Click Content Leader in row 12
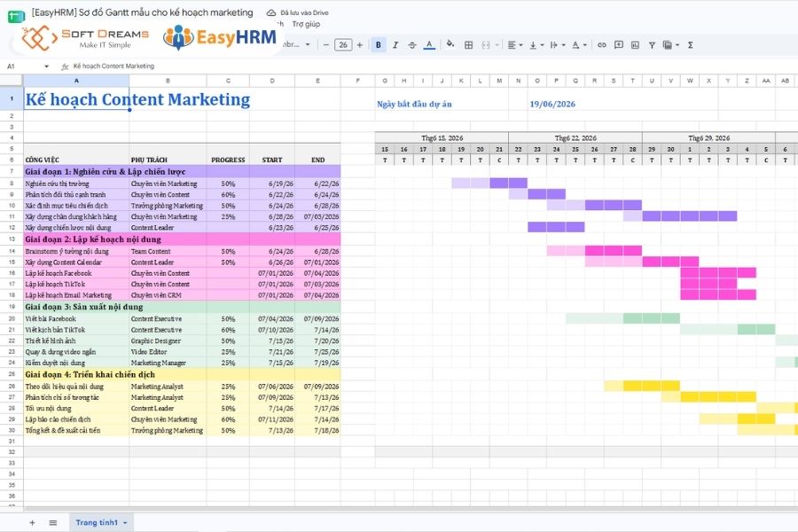This screenshot has width=798, height=532. tap(168, 228)
